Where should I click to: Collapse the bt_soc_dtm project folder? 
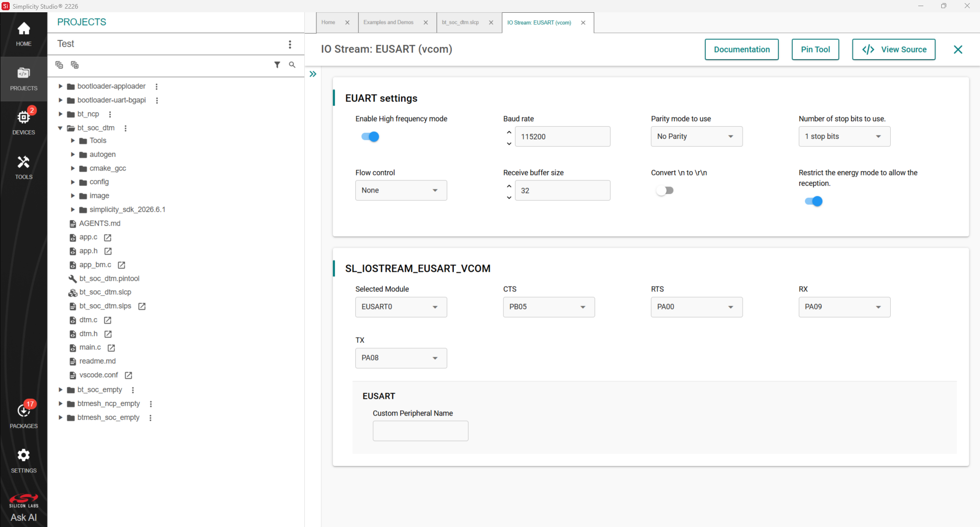tap(60, 128)
